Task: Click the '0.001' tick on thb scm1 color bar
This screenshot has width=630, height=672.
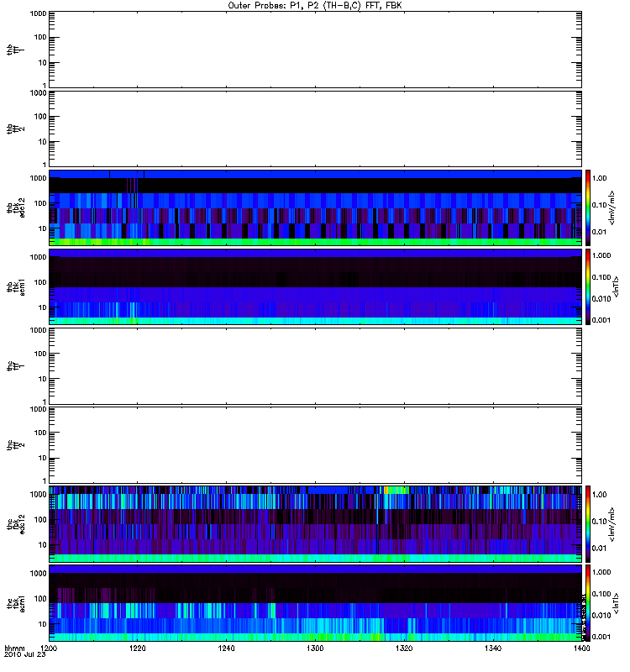Action: coord(601,320)
